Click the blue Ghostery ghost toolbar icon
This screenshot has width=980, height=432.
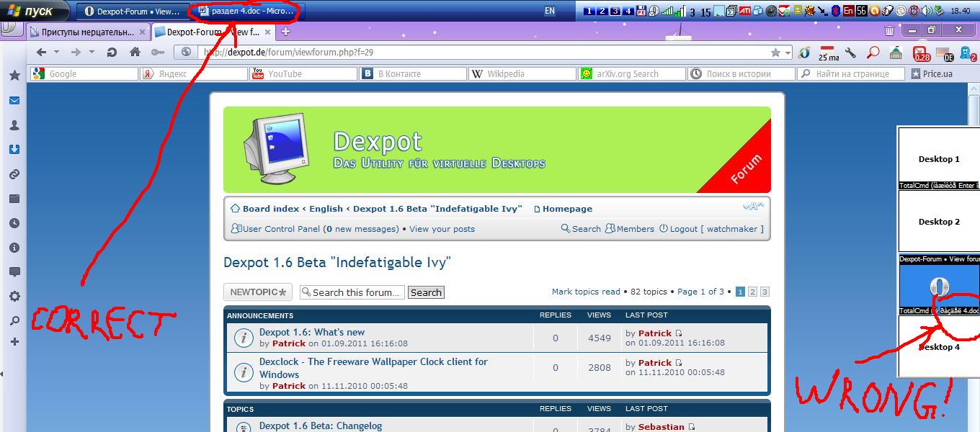coord(966,53)
